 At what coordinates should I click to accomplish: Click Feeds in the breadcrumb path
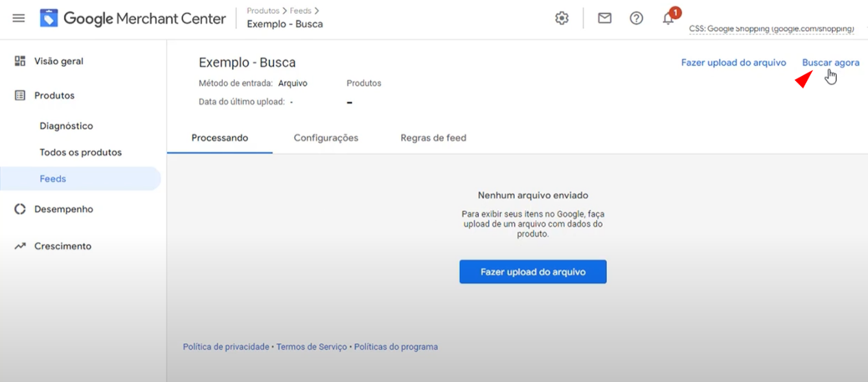tap(301, 11)
